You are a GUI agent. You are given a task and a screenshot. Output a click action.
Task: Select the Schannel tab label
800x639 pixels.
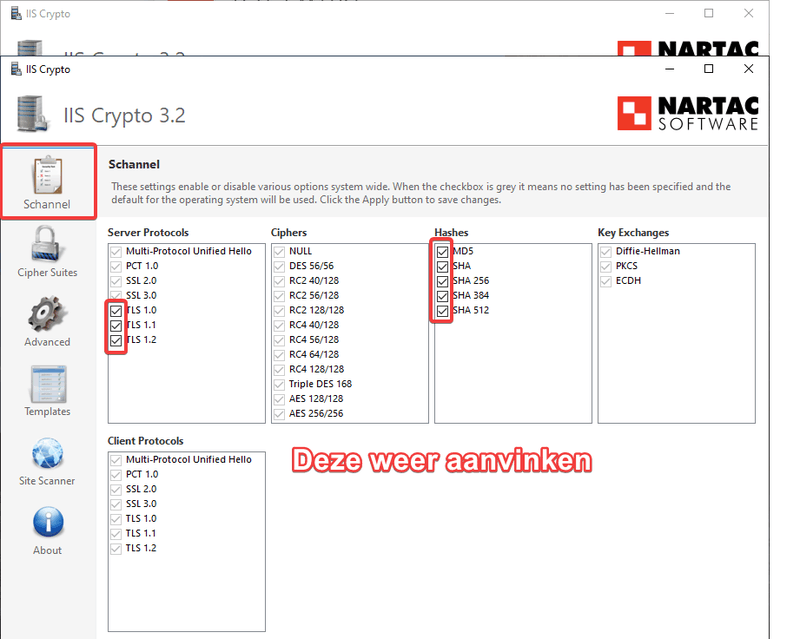click(47, 204)
